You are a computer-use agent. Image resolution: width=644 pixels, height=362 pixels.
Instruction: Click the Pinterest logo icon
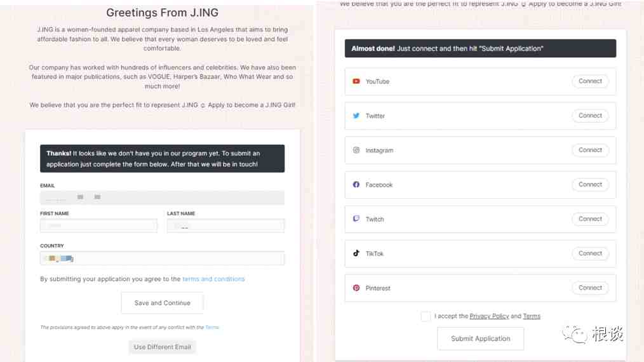pyautogui.click(x=356, y=288)
